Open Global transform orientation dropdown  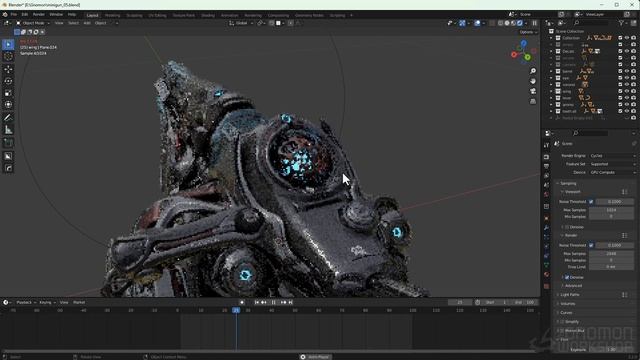pyautogui.click(x=240, y=23)
